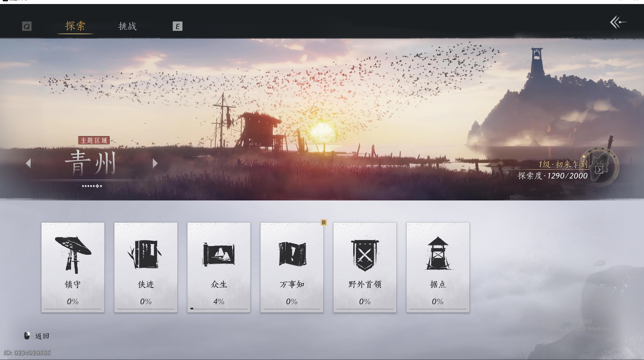Switch to the 挑战 tab
The width and height of the screenshot is (644, 360).
coord(127,26)
